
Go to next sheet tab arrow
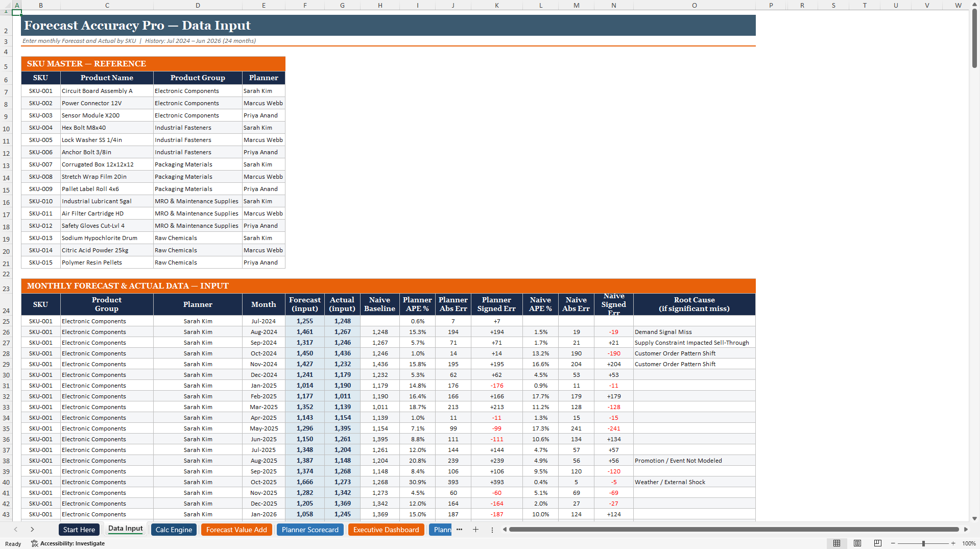[x=32, y=530]
